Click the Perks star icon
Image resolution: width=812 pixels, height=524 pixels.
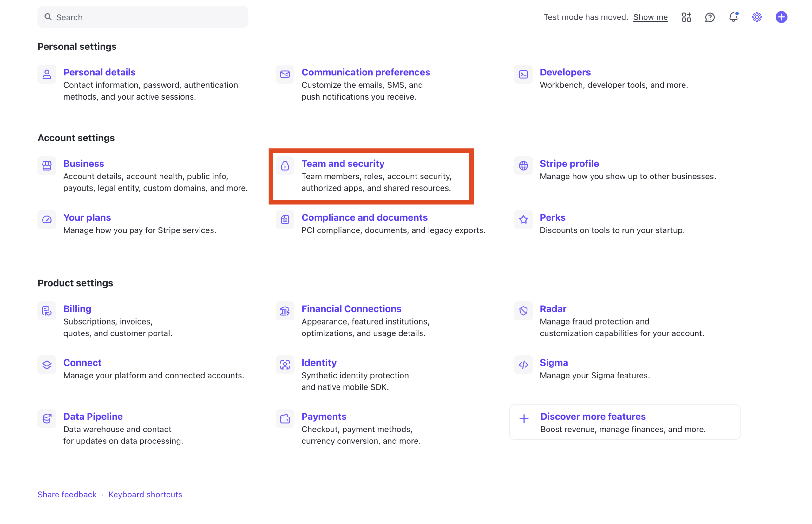[523, 219]
